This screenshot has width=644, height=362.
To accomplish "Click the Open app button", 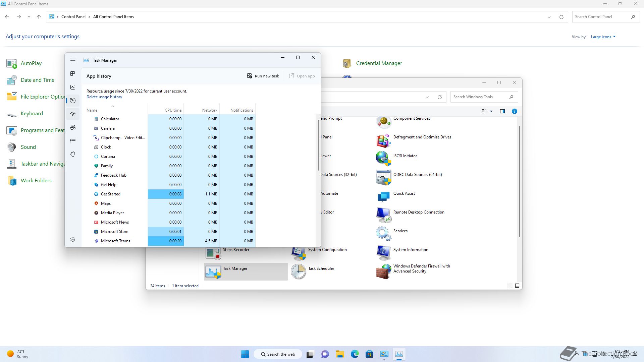I will (x=302, y=76).
